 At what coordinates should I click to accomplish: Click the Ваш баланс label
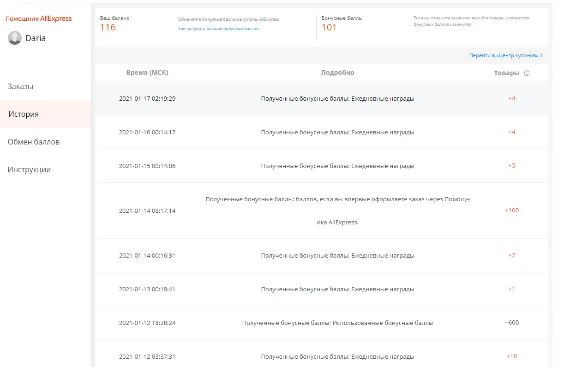[114, 18]
